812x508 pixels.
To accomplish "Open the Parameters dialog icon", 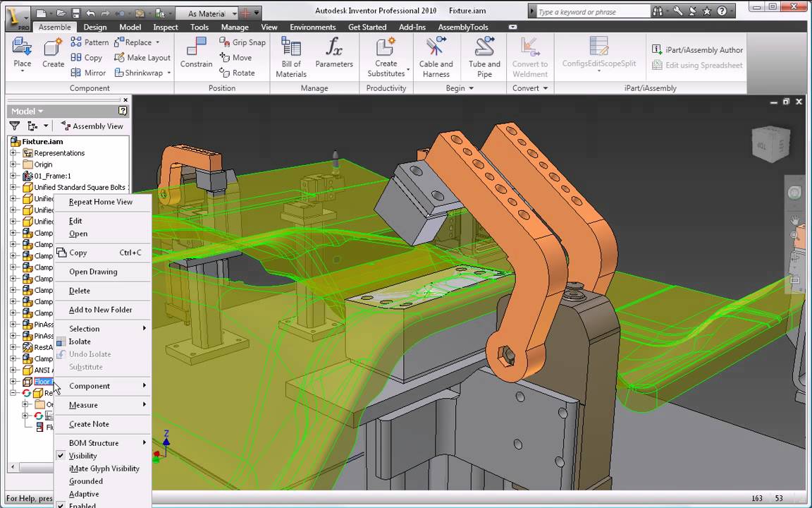I will point(334,48).
